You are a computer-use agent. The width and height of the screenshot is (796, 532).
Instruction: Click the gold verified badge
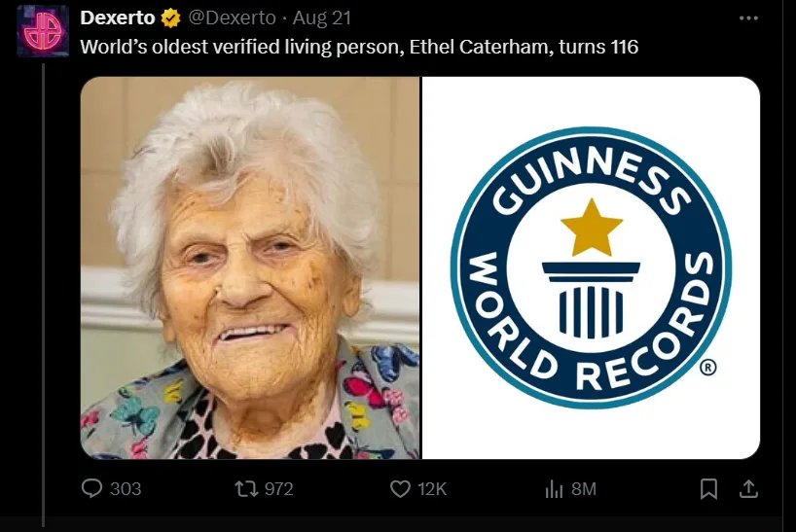tap(171, 18)
